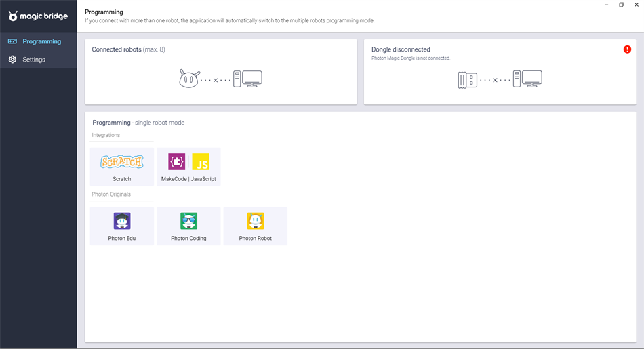Click the 'Programming - single robot mode' heading
Screen dimensions: 644x349
point(138,123)
